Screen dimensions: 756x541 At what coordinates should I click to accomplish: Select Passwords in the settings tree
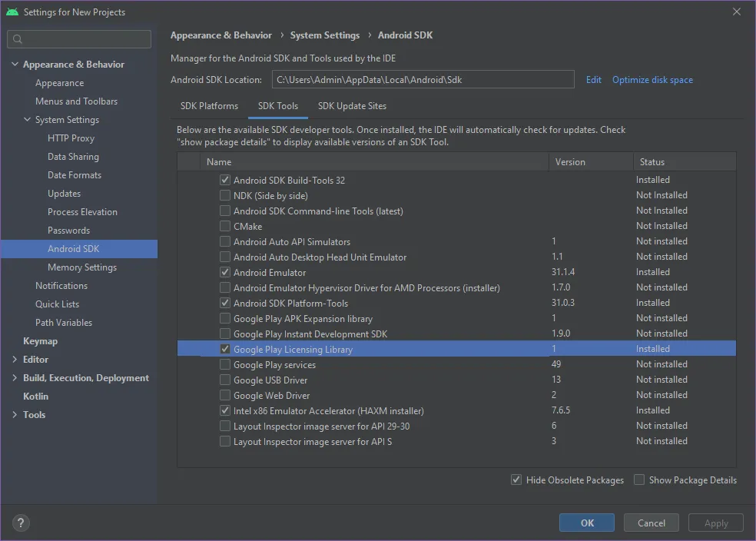click(x=69, y=231)
